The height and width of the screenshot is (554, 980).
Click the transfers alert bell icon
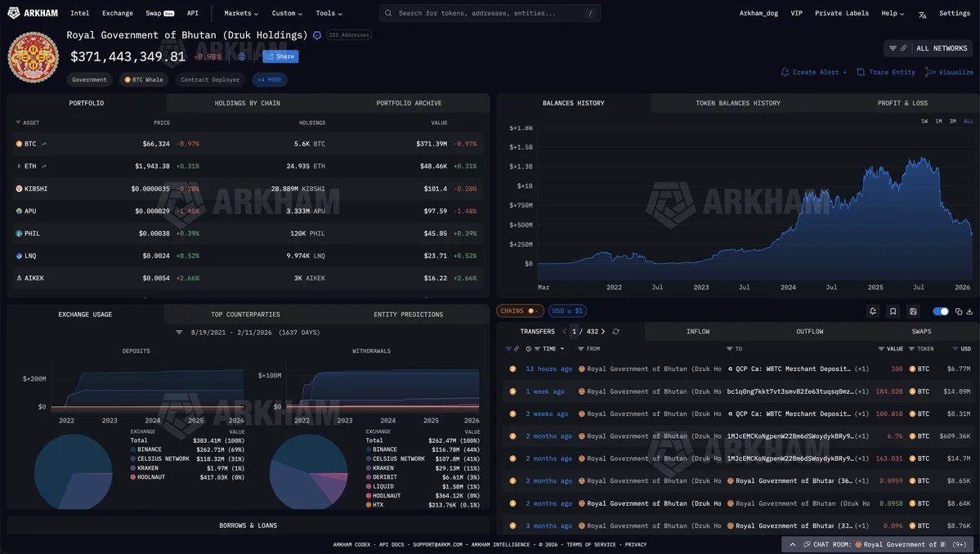873,311
